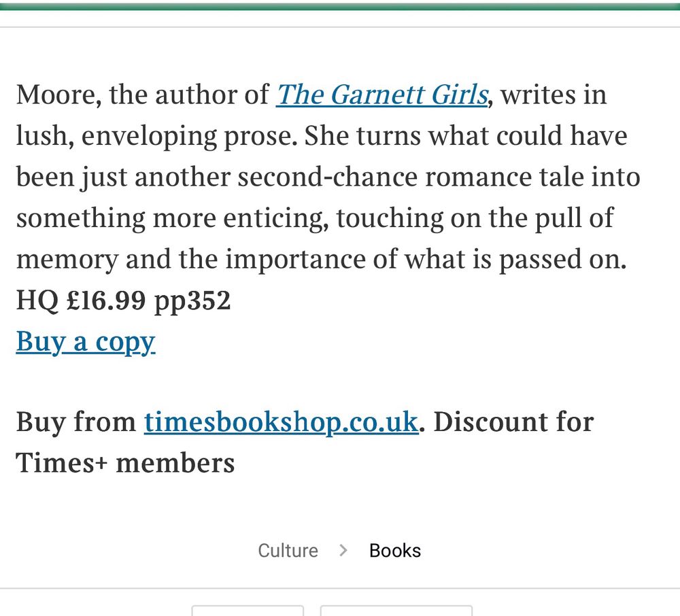Click the phrase She turns what could
The height and width of the screenshot is (616, 680).
[x=397, y=136]
